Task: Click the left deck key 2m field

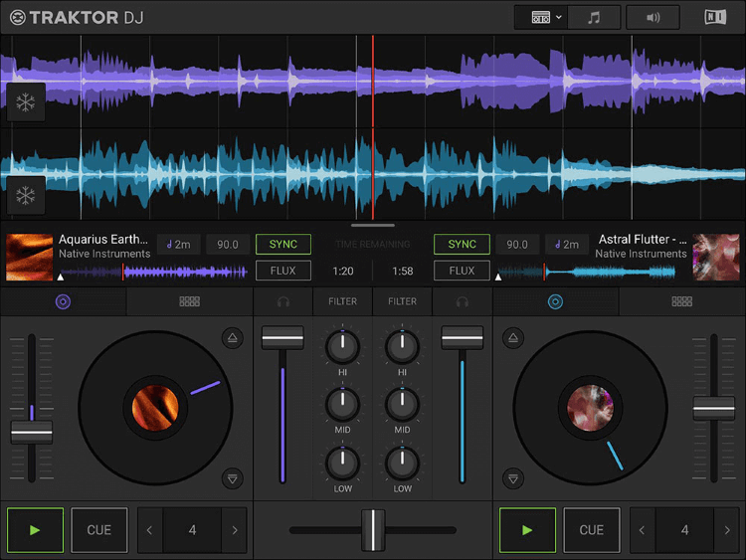Action: pos(179,245)
